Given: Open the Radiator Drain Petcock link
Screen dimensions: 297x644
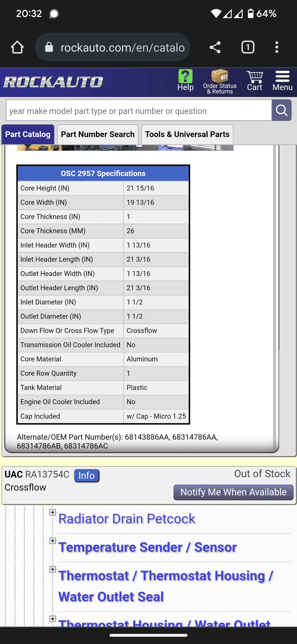Looking at the screenshot, I should point(127,518).
